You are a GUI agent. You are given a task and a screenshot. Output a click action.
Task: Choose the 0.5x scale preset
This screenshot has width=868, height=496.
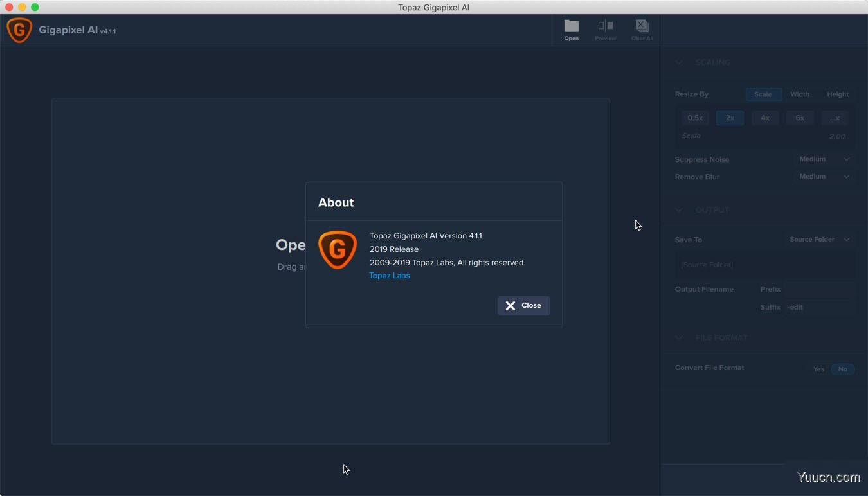(x=695, y=118)
